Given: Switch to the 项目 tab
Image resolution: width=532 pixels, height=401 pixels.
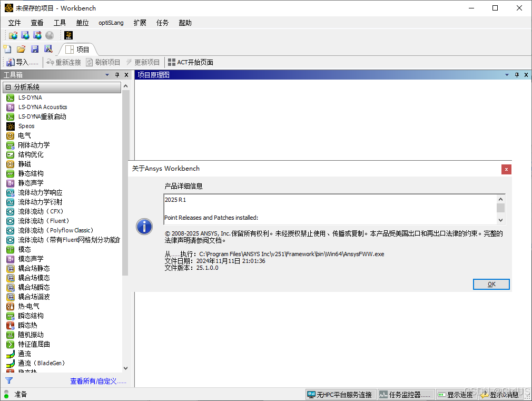Looking at the screenshot, I should 78,50.
